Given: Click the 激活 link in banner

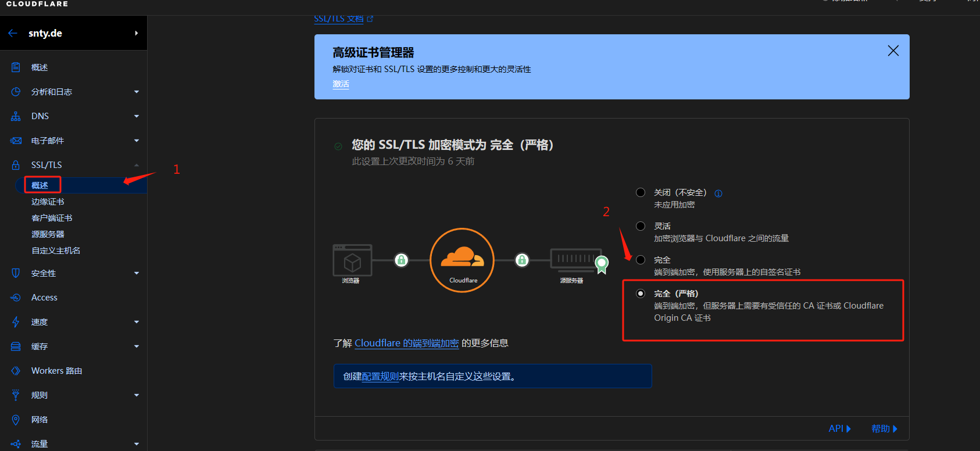Looking at the screenshot, I should (341, 84).
